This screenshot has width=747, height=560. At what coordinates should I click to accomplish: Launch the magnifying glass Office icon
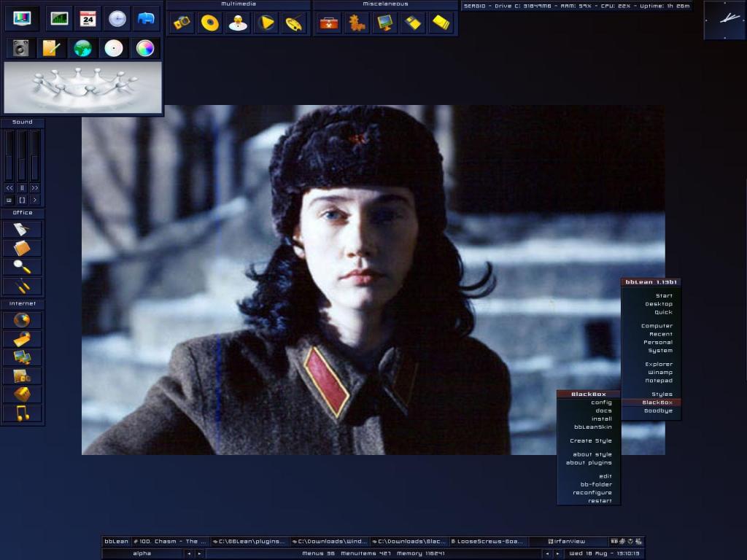coord(23,267)
